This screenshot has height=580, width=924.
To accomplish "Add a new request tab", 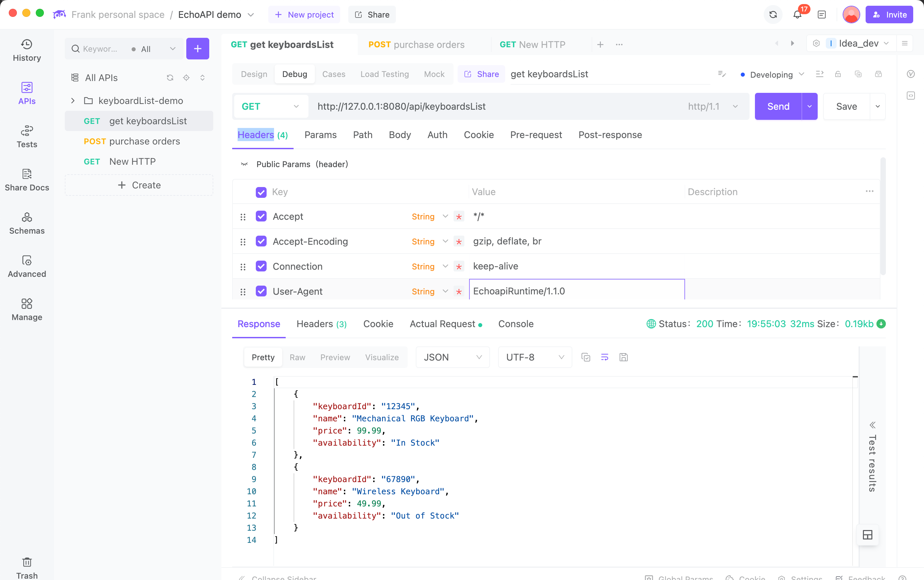I will point(600,45).
